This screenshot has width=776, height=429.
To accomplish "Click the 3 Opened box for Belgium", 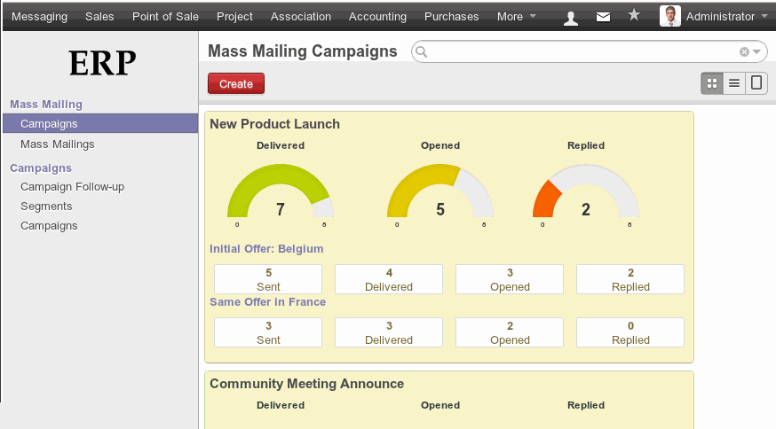I will coord(509,279).
